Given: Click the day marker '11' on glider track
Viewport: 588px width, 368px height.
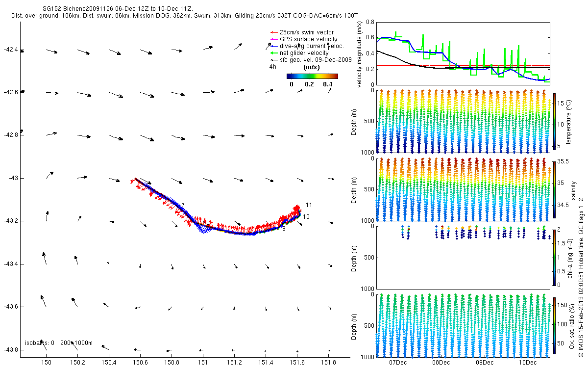Looking at the screenshot, I should click(x=309, y=205).
